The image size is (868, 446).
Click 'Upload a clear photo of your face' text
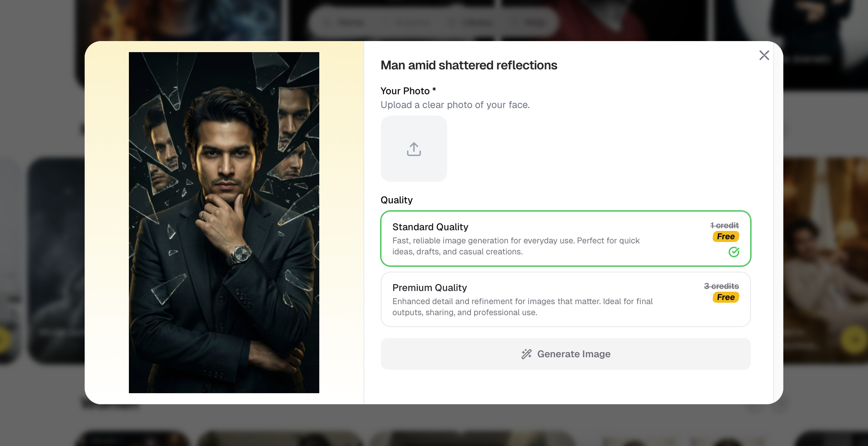click(455, 105)
